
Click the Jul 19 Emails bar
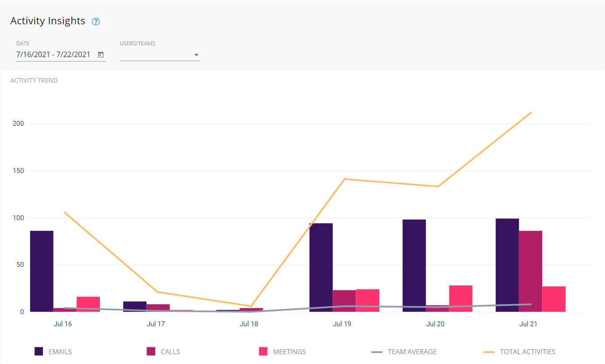point(321,267)
